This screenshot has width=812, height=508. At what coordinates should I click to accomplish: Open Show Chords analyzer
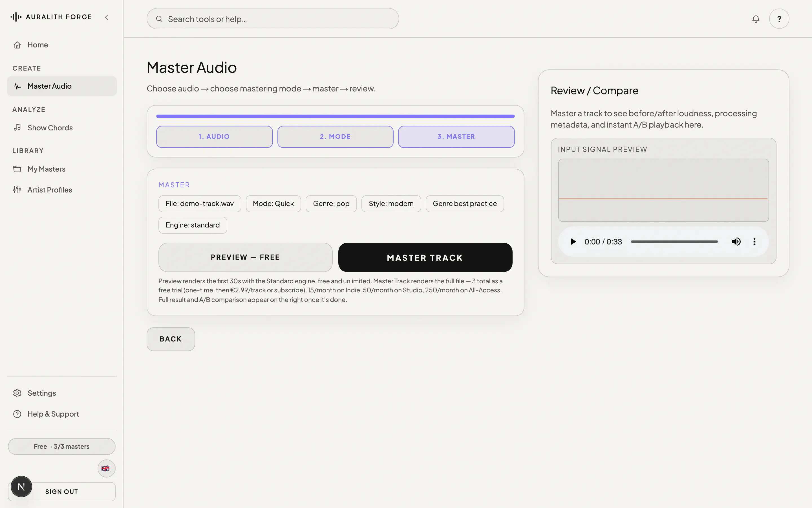coord(62,128)
